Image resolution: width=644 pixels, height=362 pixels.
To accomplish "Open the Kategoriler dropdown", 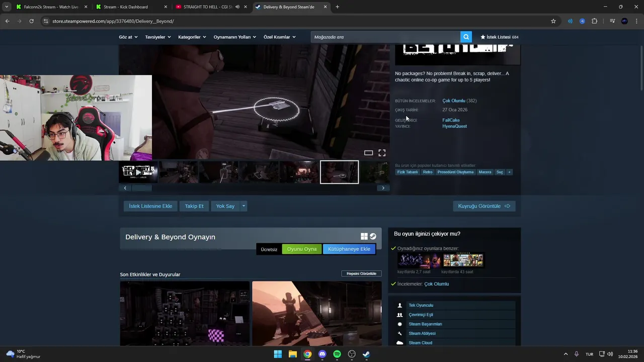I will point(192,37).
